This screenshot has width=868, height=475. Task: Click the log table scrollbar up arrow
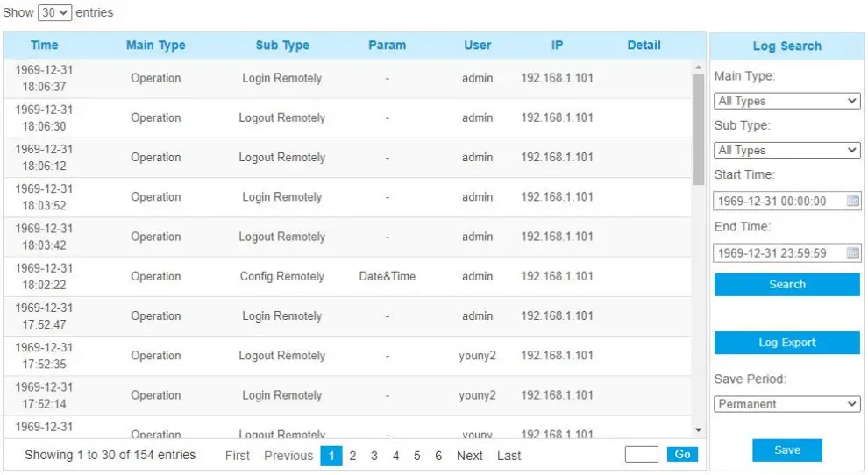coord(698,67)
